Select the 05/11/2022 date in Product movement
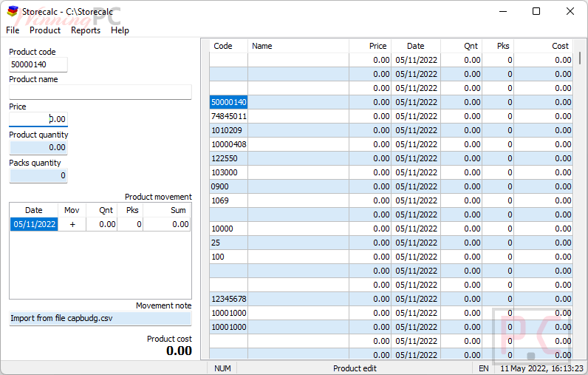The image size is (588, 375). [x=34, y=224]
